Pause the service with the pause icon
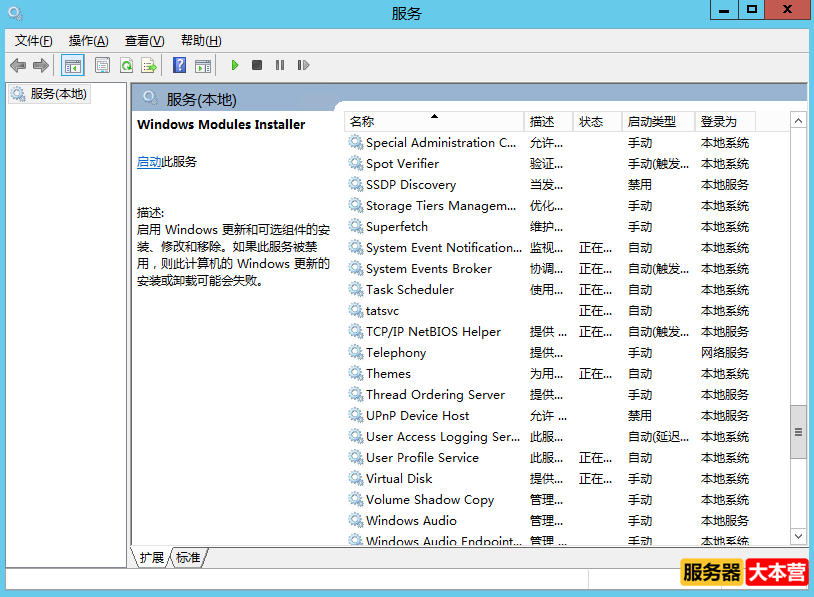Screen dimensions: 814x597 [280, 65]
